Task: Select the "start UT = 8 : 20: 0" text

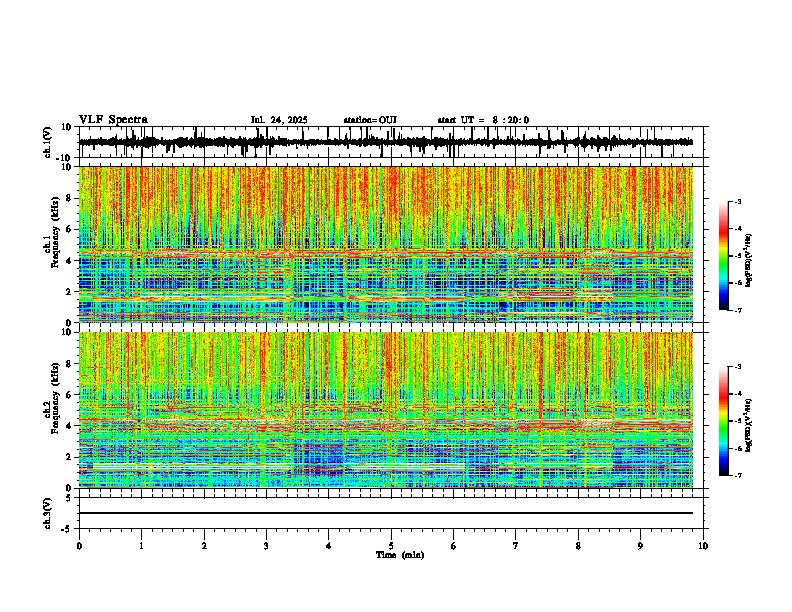Action: coord(483,120)
